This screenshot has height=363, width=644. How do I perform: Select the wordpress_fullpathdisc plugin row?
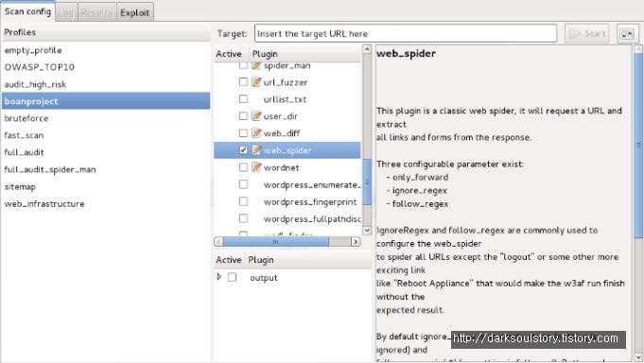[287, 218]
